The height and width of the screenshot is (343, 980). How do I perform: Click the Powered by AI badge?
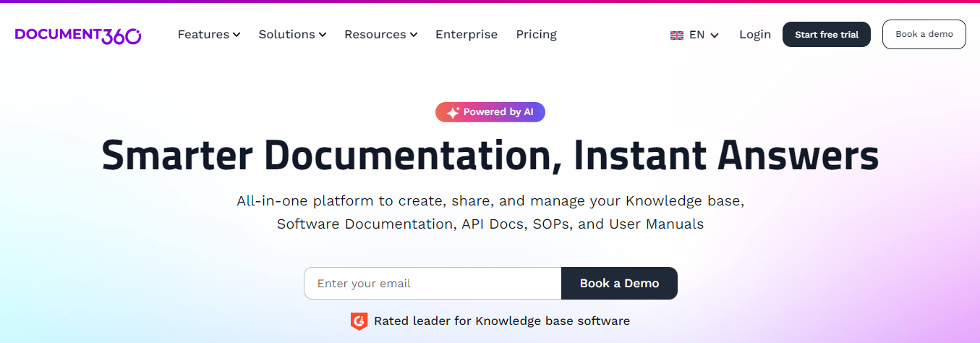[x=490, y=112]
